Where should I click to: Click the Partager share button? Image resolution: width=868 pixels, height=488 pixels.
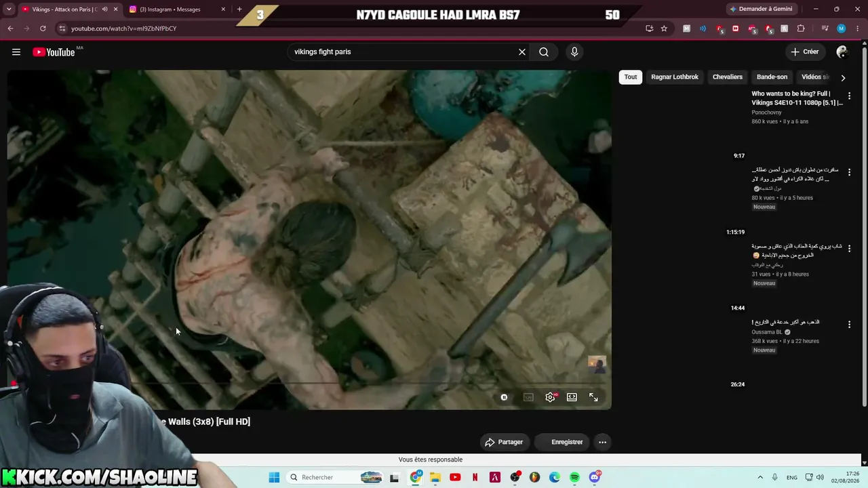pyautogui.click(x=504, y=442)
